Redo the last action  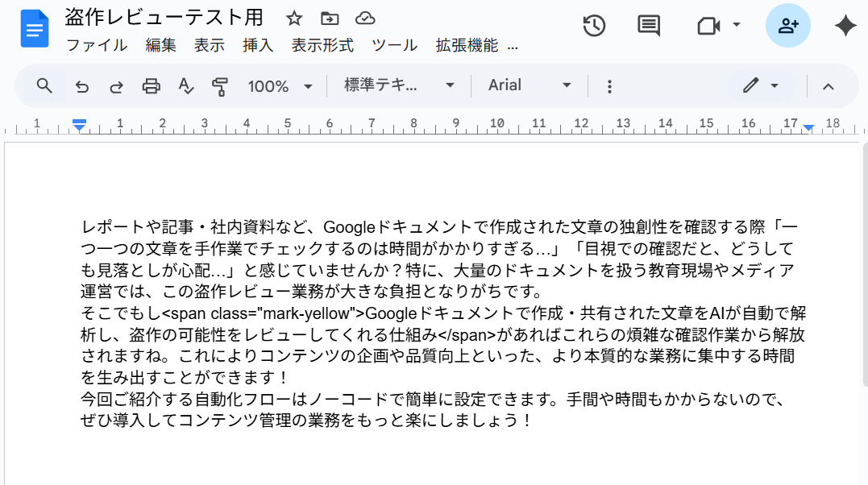point(116,86)
